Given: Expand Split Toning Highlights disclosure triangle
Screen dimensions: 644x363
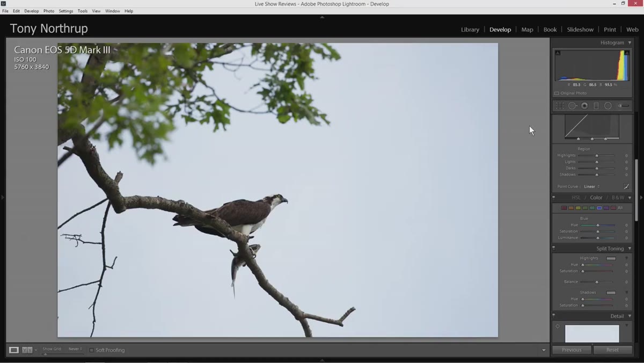Looking at the screenshot, I should coord(626,258).
